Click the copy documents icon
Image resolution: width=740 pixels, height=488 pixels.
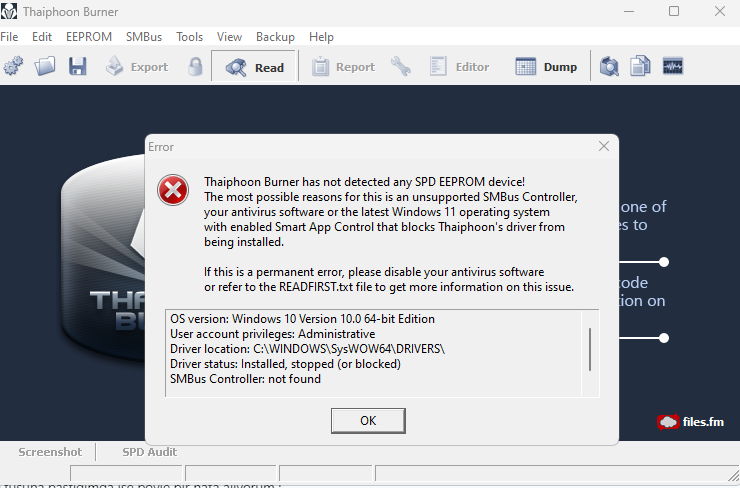[640, 67]
